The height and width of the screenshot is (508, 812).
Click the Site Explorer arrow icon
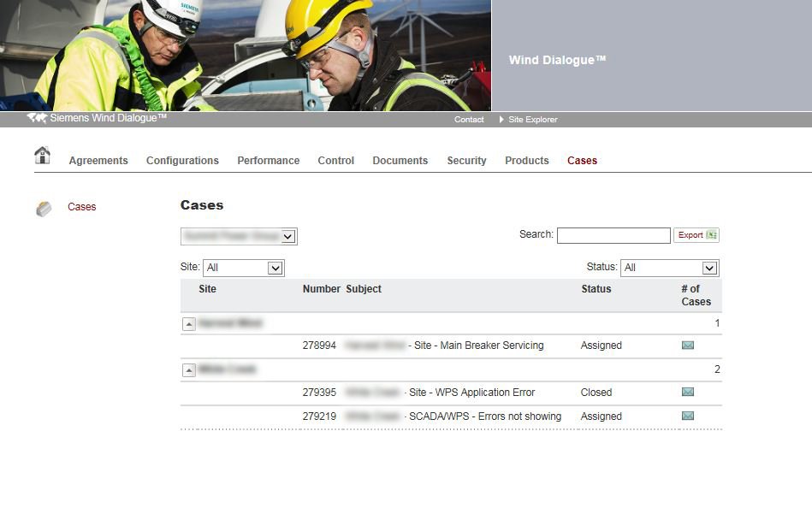[501, 119]
